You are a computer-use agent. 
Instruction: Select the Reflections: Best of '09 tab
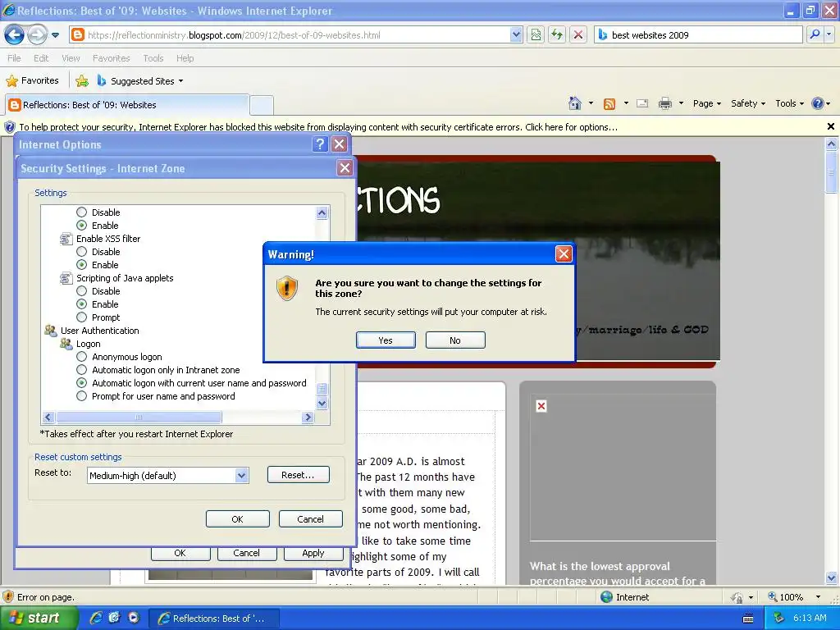127,105
